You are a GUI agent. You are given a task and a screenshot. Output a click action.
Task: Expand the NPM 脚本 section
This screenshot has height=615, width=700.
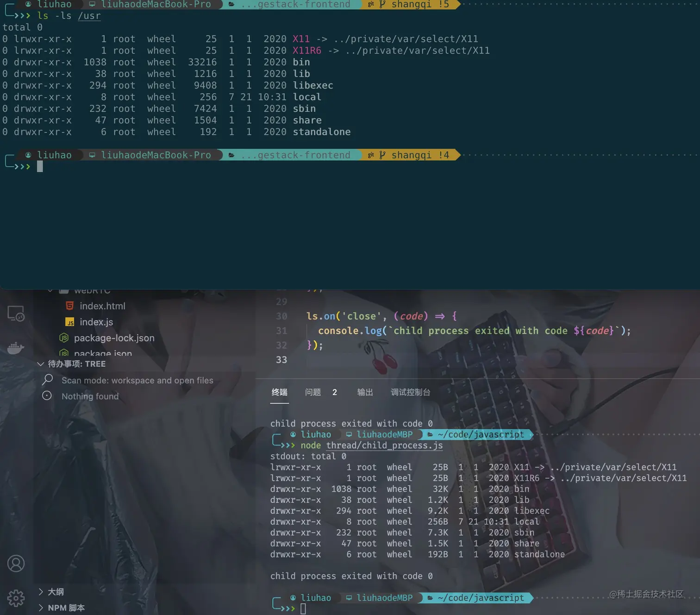62,608
